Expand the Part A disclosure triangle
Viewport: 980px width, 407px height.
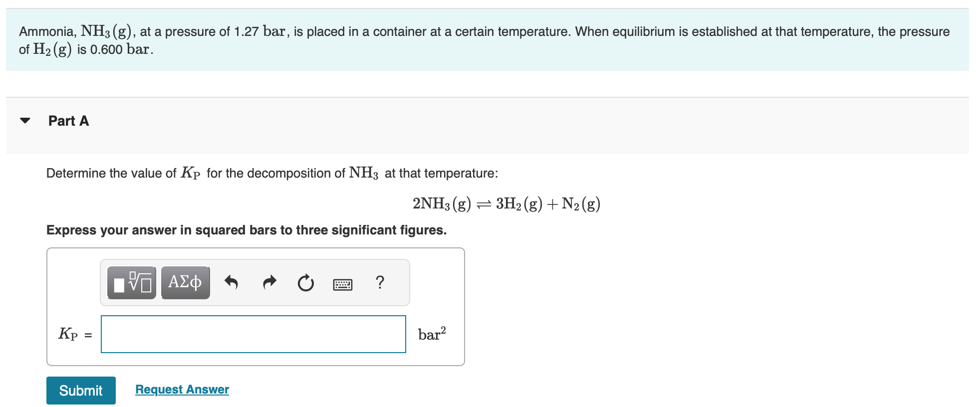pyautogui.click(x=25, y=120)
